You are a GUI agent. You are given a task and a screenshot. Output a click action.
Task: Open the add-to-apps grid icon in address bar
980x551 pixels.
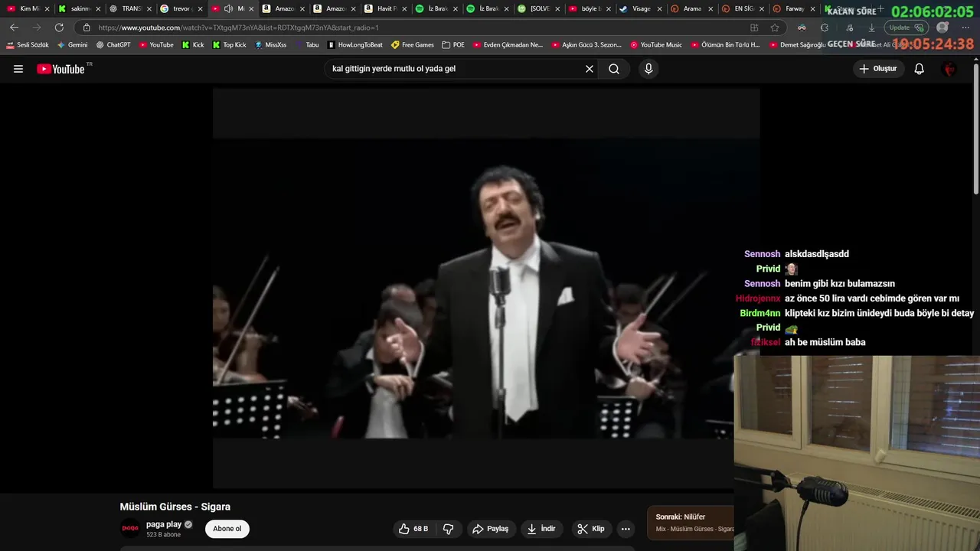point(754,28)
